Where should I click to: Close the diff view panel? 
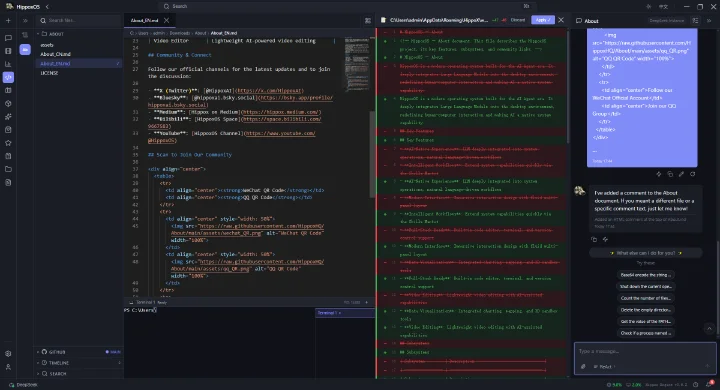tap(561, 20)
